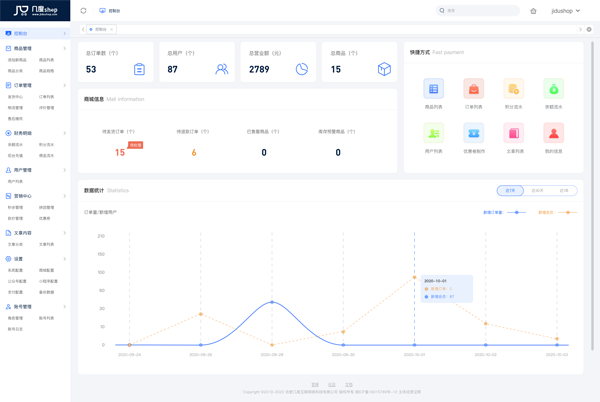This screenshot has height=402, width=600.
Task: Open 优惠券 in the sidebar
Action: point(44,218)
